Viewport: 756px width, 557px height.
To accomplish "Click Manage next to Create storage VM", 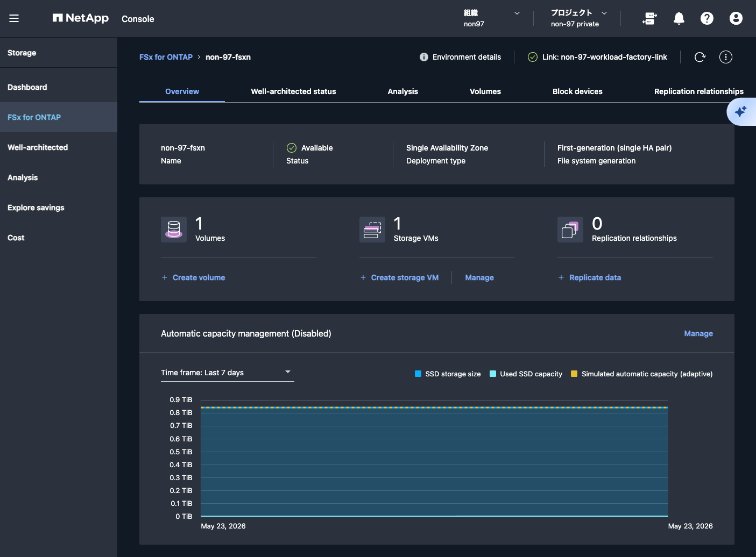I will (x=479, y=277).
